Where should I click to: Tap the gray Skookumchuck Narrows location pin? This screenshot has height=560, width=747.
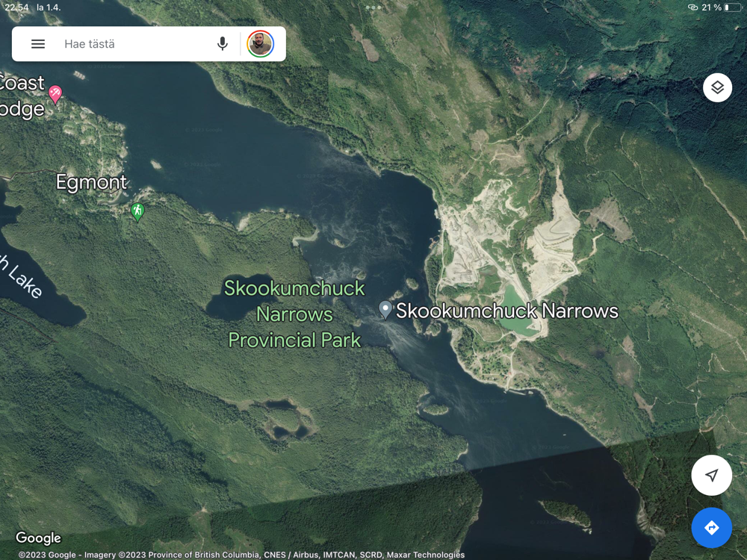(x=385, y=310)
